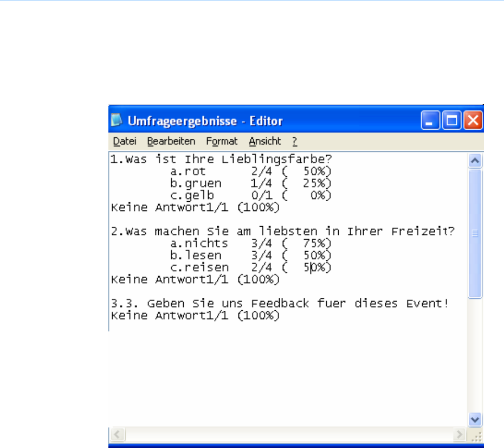Open the Format menu

click(222, 141)
